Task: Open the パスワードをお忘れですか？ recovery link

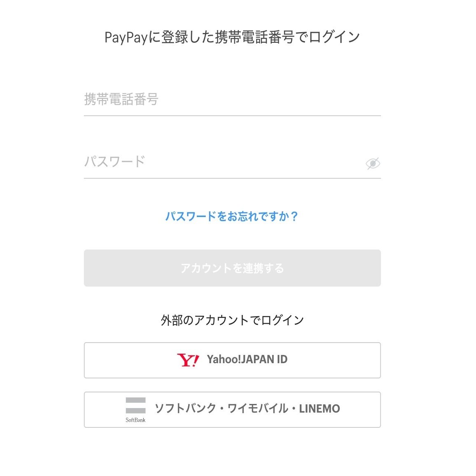Action: (232, 216)
